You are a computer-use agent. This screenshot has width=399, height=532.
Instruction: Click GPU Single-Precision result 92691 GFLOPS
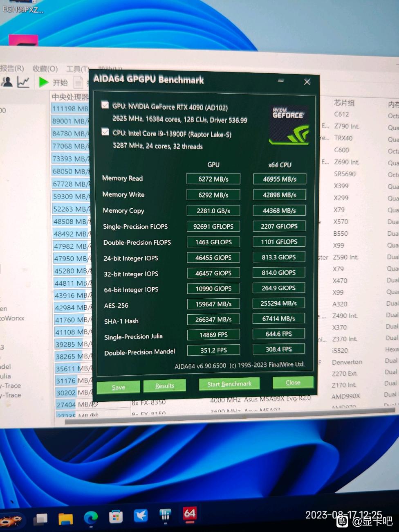coord(213,226)
